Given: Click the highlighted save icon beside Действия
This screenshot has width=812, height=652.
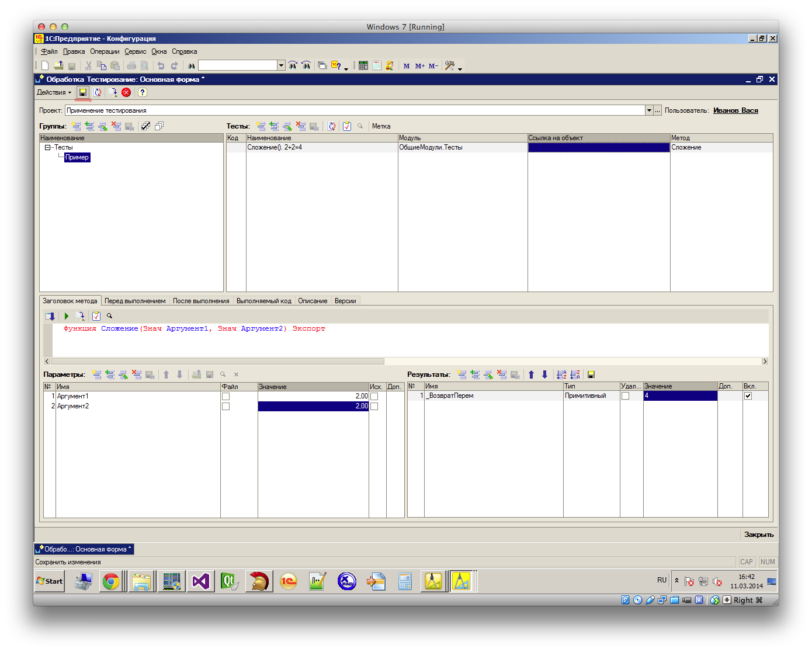Looking at the screenshot, I should click(x=83, y=92).
